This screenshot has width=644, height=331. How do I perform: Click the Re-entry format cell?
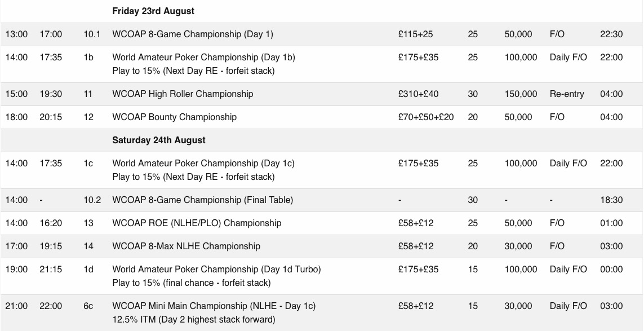pos(567,94)
